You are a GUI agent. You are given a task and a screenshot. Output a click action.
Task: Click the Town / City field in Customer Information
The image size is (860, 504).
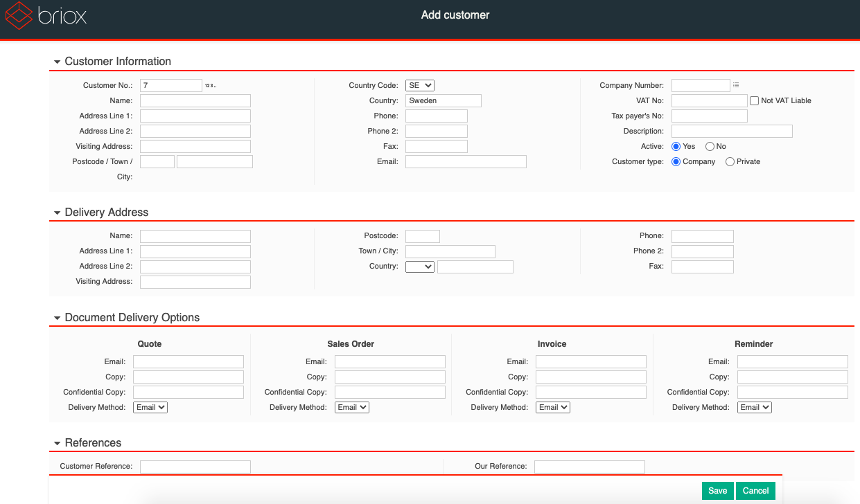[x=215, y=161]
